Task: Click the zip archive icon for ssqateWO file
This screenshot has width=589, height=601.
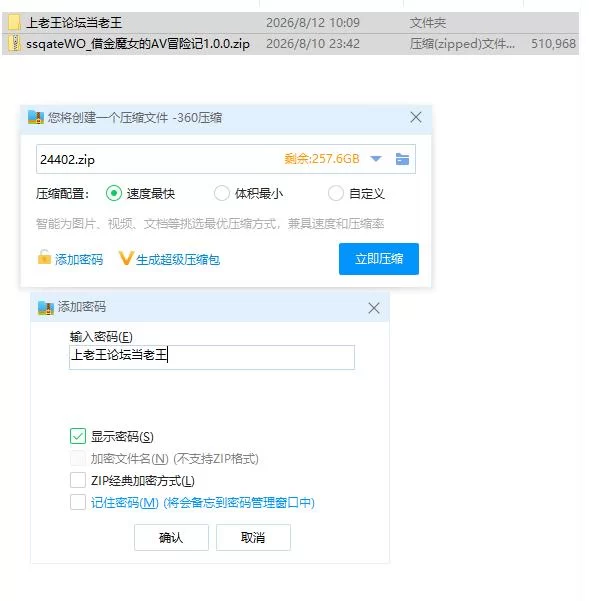Action: click(15, 43)
